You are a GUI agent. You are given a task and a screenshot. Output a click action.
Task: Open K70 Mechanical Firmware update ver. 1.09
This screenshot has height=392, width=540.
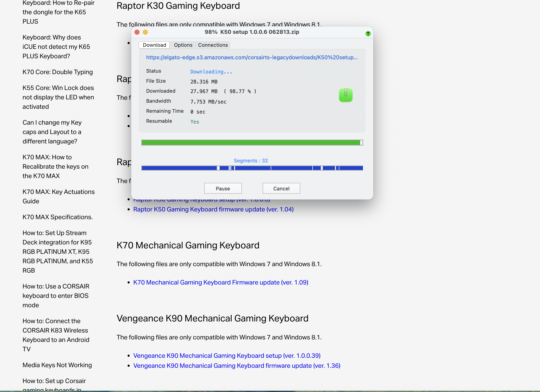[221, 282]
